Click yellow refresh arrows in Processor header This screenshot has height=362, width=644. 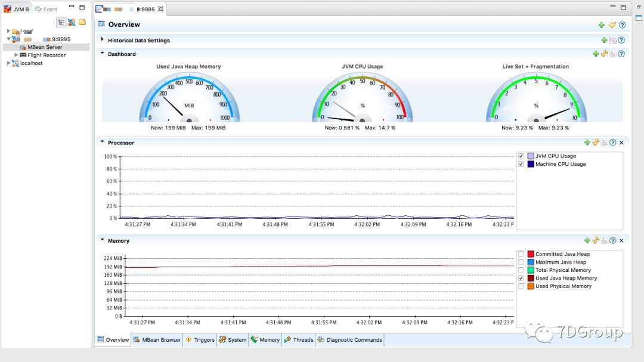596,143
